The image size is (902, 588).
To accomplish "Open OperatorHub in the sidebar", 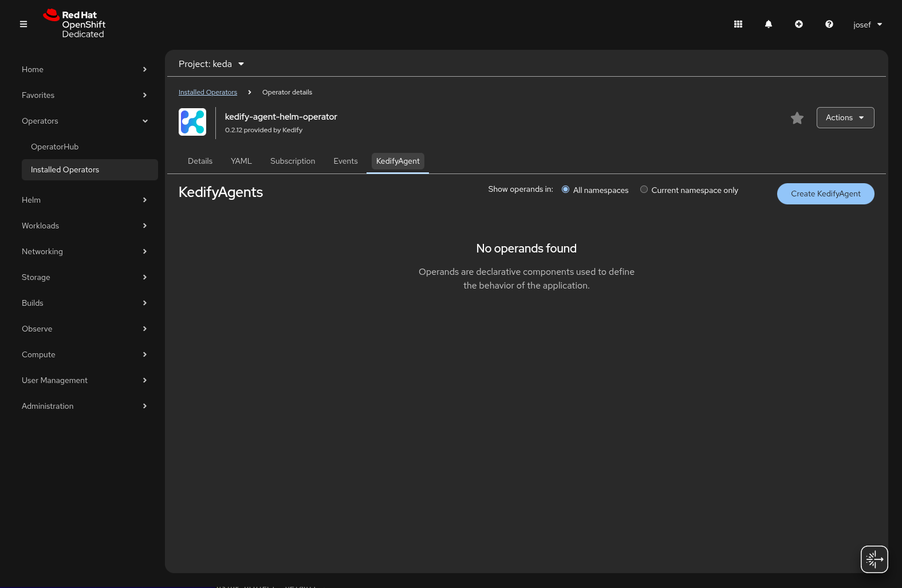I will pos(89,147).
